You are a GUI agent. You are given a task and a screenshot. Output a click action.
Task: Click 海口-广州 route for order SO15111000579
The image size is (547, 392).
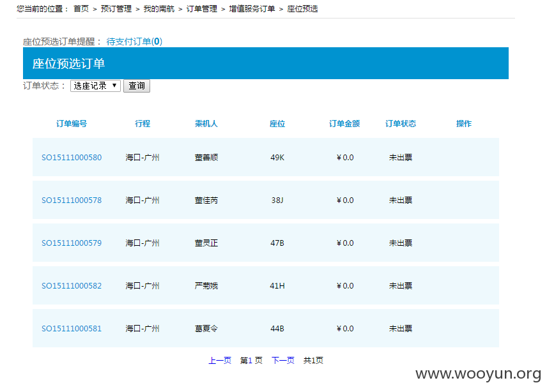click(x=143, y=243)
